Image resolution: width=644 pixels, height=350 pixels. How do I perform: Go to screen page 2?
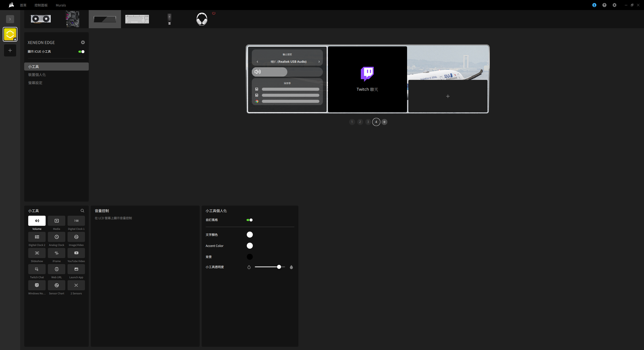[x=360, y=122]
